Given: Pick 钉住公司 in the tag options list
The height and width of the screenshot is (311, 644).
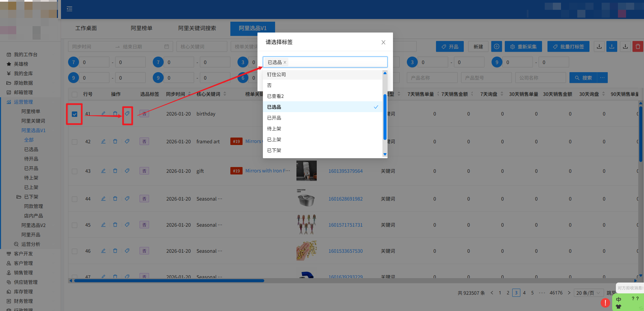Looking at the screenshot, I should 323,75.
